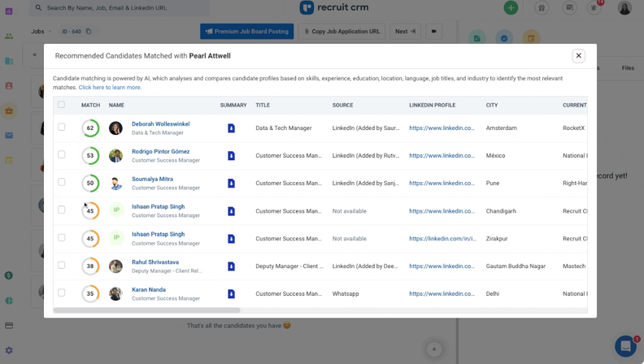The height and width of the screenshot is (364, 644).
Task: Open Companies icon in left sidebar
Action: (9, 61)
